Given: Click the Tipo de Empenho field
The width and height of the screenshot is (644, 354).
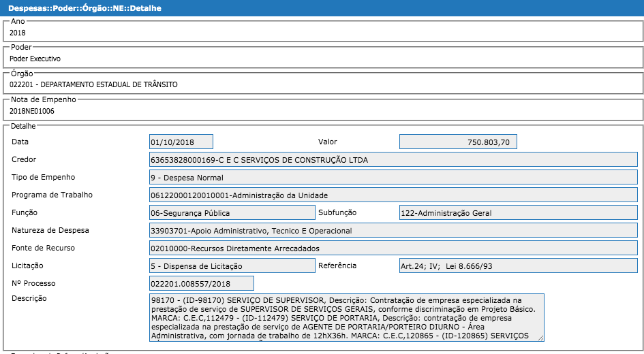Looking at the screenshot, I should [393, 178].
